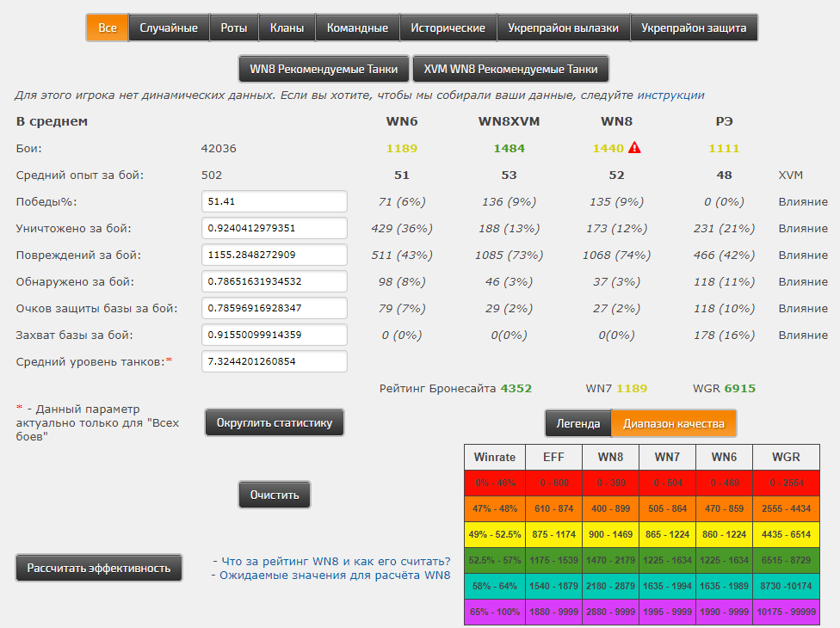The width and height of the screenshot is (840, 628).
Task: Follow the инструкции link
Action: tap(670, 95)
